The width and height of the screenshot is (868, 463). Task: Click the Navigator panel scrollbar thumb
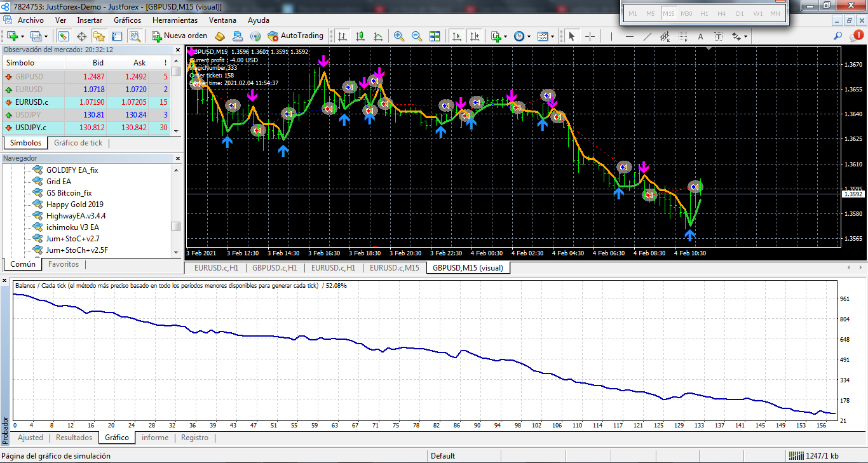(176, 226)
